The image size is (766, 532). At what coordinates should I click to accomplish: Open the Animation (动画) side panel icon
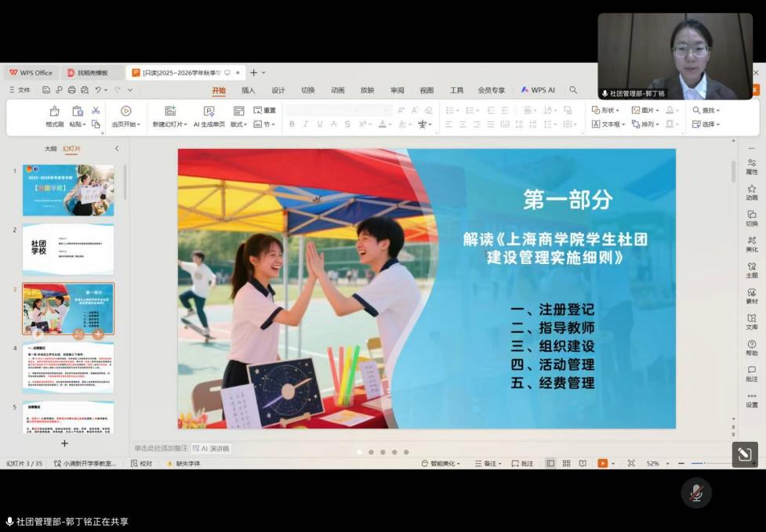[x=751, y=193]
